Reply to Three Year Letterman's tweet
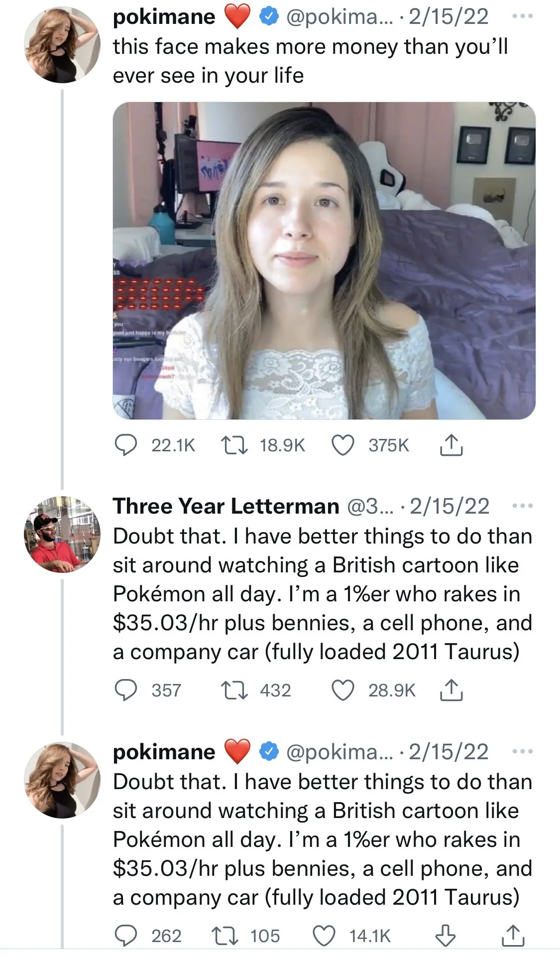560x961 pixels. 126,690
